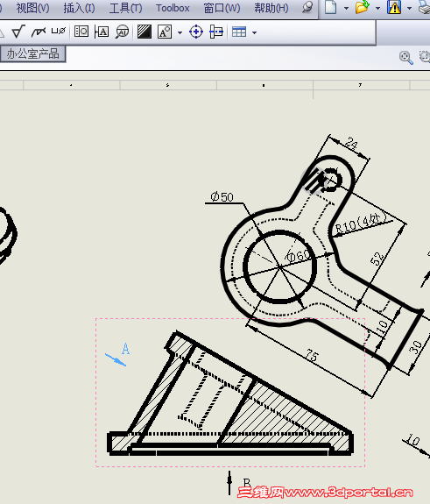
Task: Select the Geometric Tolerance tool
Action: click(81, 32)
